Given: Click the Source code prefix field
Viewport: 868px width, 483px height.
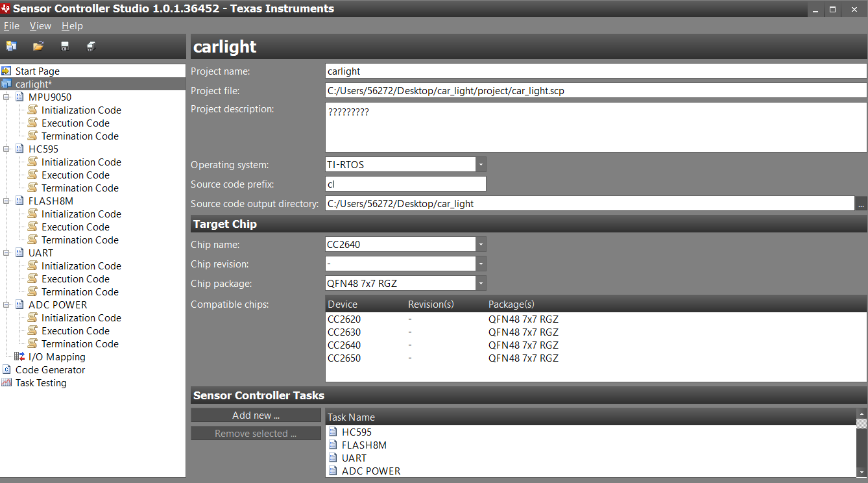Looking at the screenshot, I should 405,184.
